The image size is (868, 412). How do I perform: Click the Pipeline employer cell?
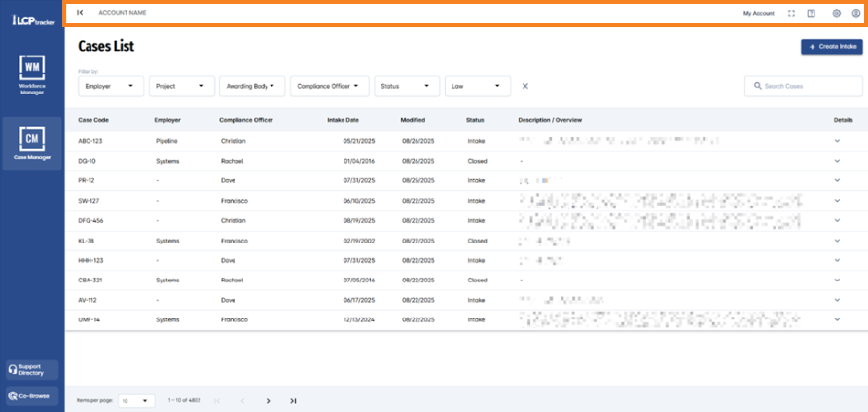click(x=166, y=141)
